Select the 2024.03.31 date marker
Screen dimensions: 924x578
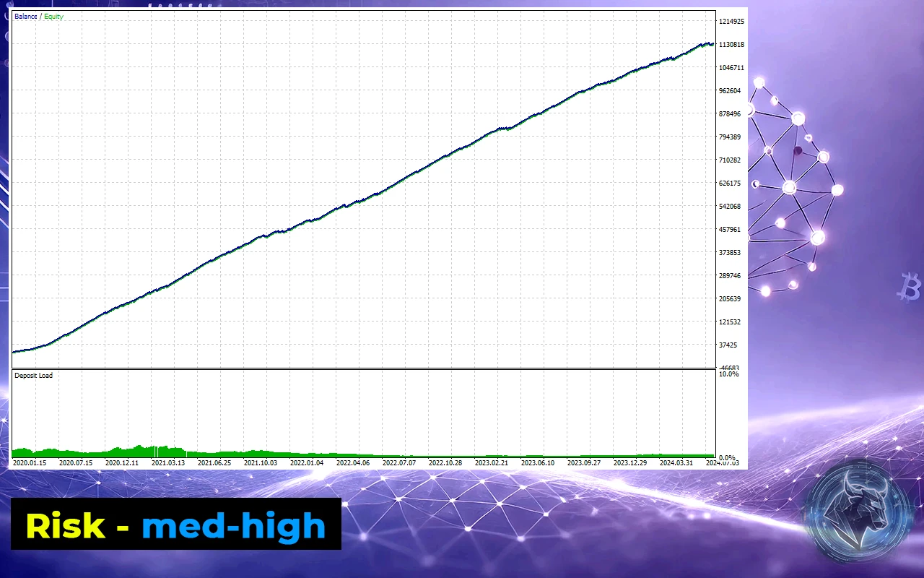click(x=676, y=462)
